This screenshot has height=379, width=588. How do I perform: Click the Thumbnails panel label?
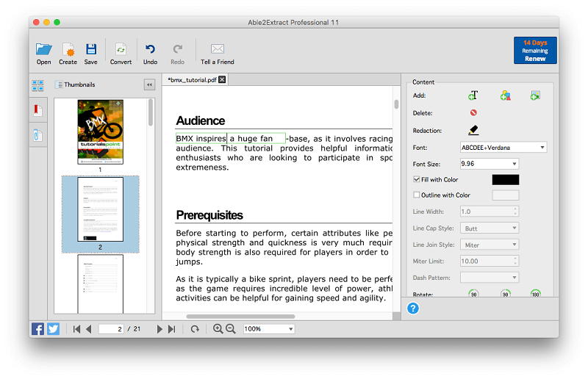tap(79, 84)
